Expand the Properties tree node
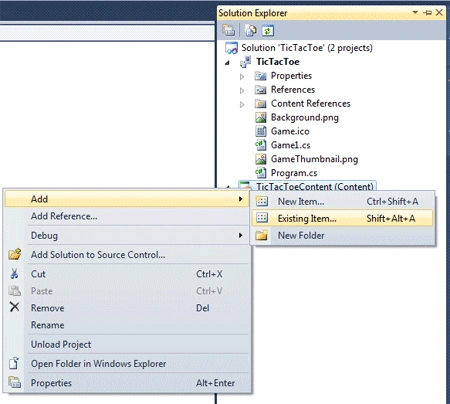450x404 pixels. coord(242,77)
